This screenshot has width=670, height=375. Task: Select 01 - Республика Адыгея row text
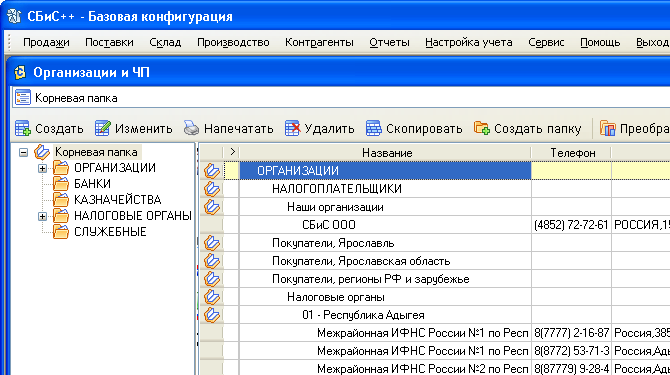point(363,315)
